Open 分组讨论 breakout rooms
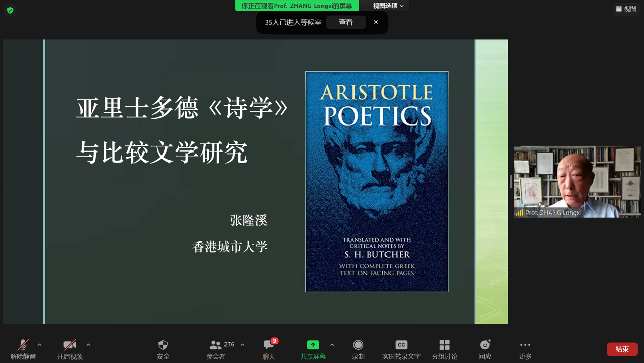Image resolution: width=644 pixels, height=363 pixels. [x=444, y=349]
